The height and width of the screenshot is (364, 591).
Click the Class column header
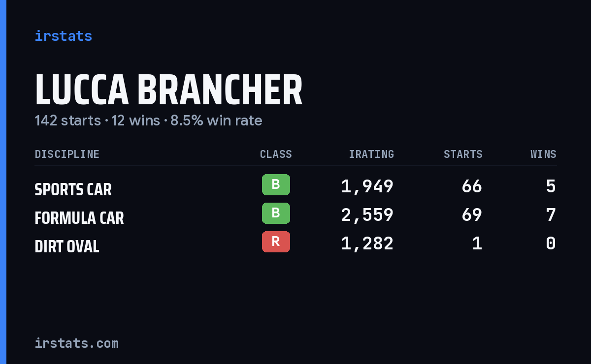pos(276,154)
